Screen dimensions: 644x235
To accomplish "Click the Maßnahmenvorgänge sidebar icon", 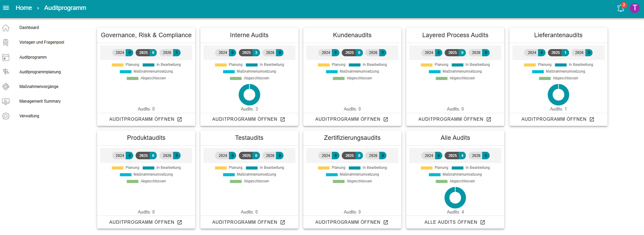I will 6,87.
